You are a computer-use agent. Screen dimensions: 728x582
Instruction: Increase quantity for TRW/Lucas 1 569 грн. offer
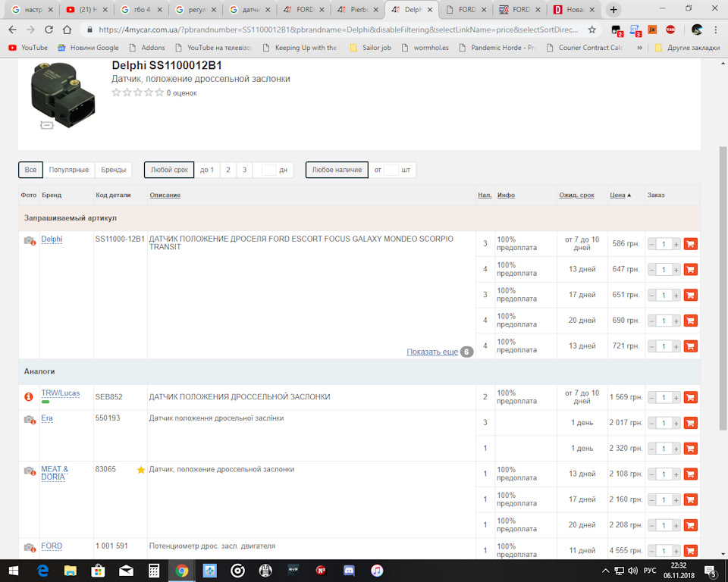[x=676, y=398]
